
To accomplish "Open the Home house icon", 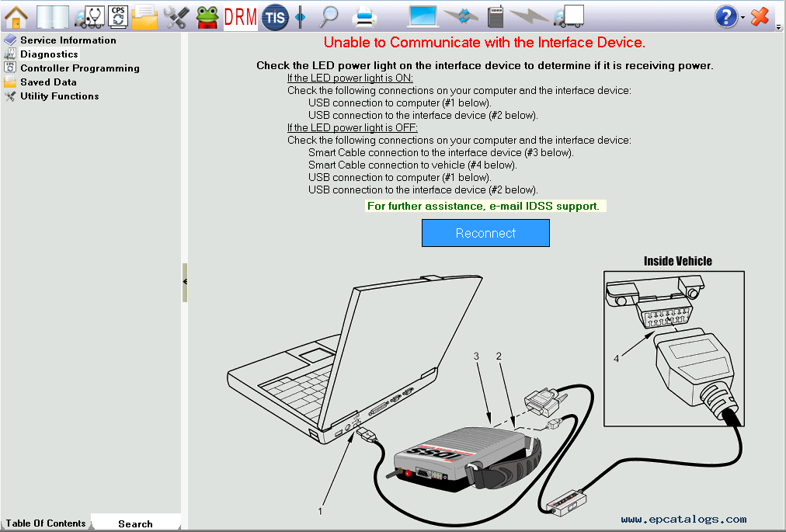I will coord(16,17).
